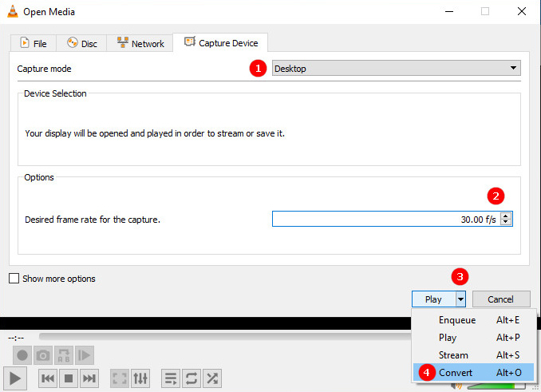Image resolution: width=541 pixels, height=392 pixels.
Task: Switch to the Network tab
Action: coord(140,43)
